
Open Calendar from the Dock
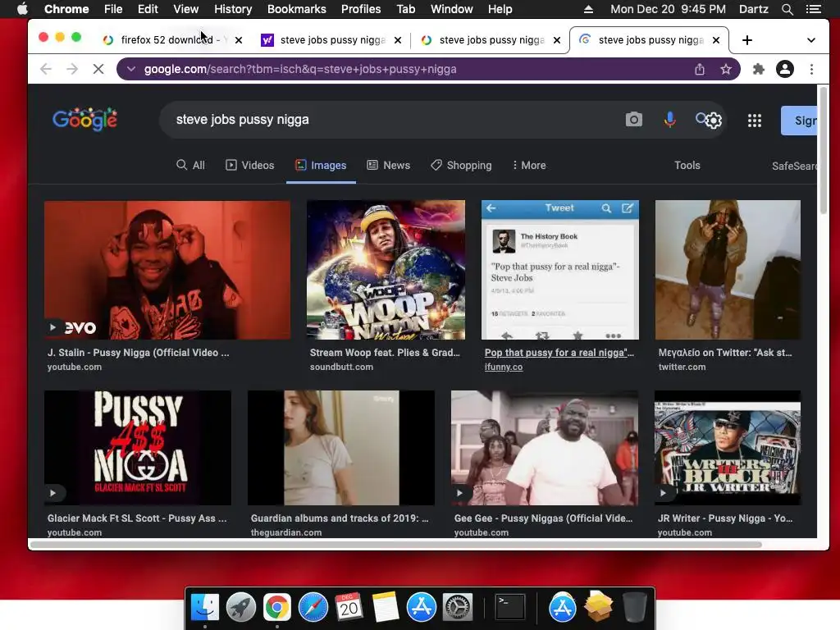(349, 607)
